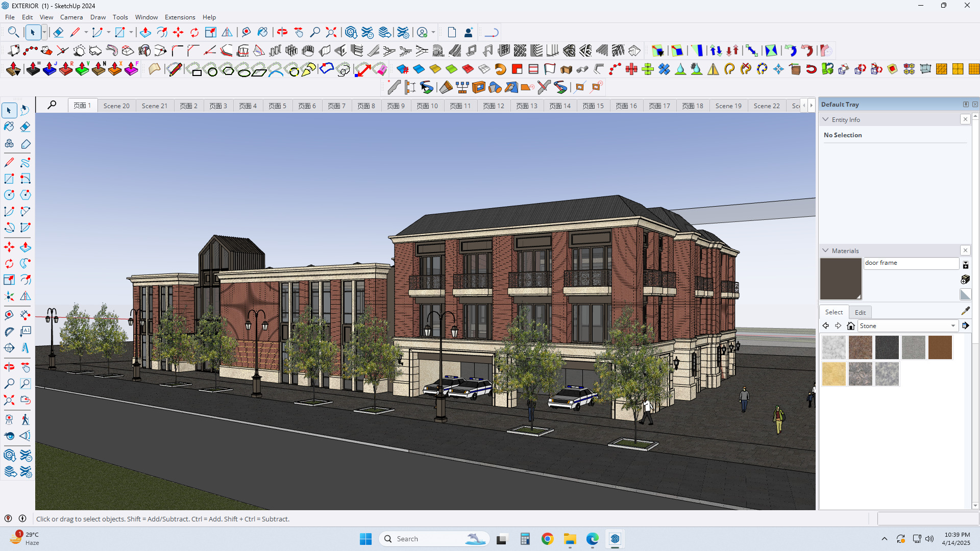Open the Draw menu

click(98, 17)
